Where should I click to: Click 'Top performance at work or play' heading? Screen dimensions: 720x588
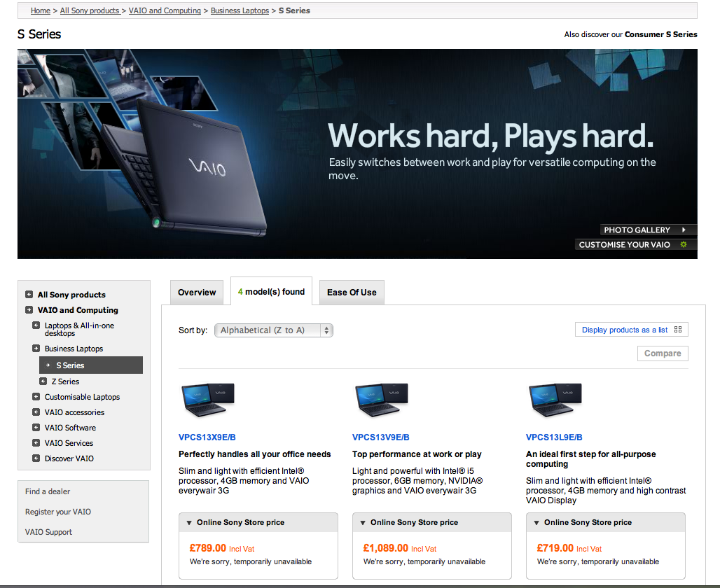pyautogui.click(x=417, y=454)
